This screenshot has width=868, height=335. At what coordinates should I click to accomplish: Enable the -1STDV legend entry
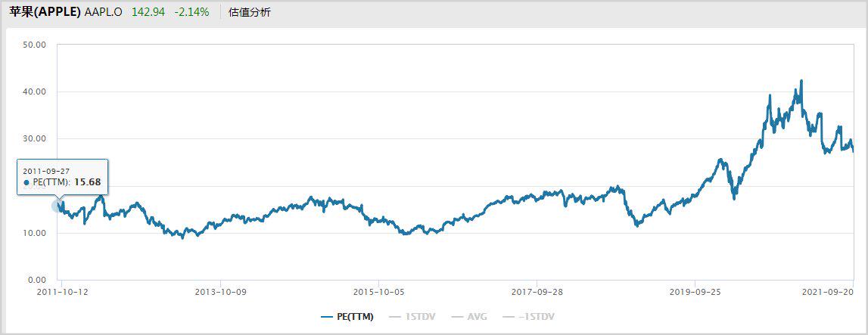point(535,317)
